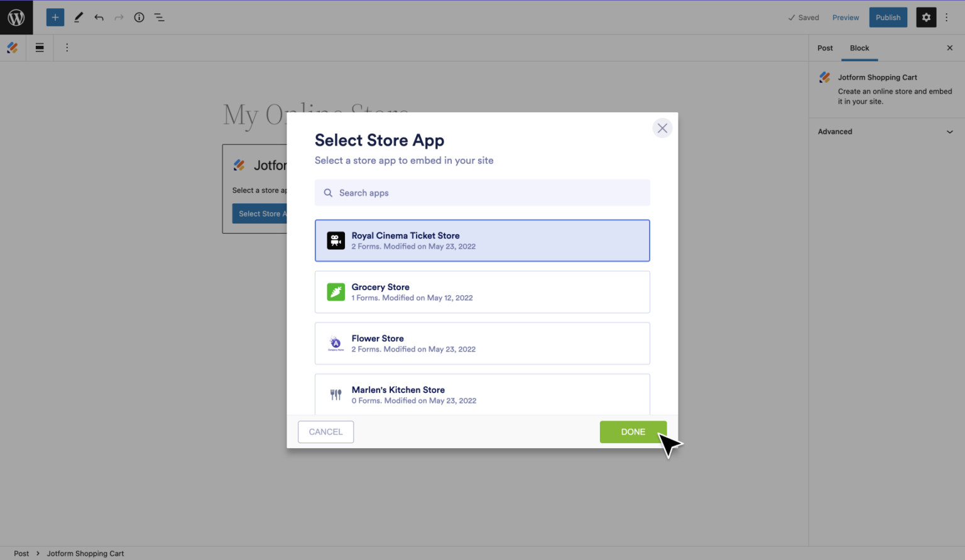Confirm selection with the DONE button
Image resolution: width=965 pixels, height=560 pixels.
pos(633,432)
